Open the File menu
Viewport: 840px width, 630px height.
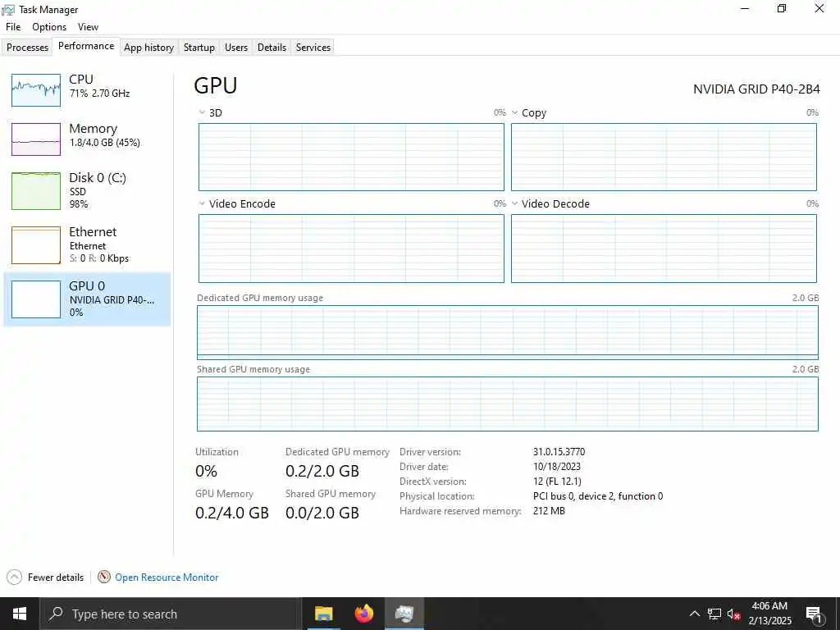13,27
